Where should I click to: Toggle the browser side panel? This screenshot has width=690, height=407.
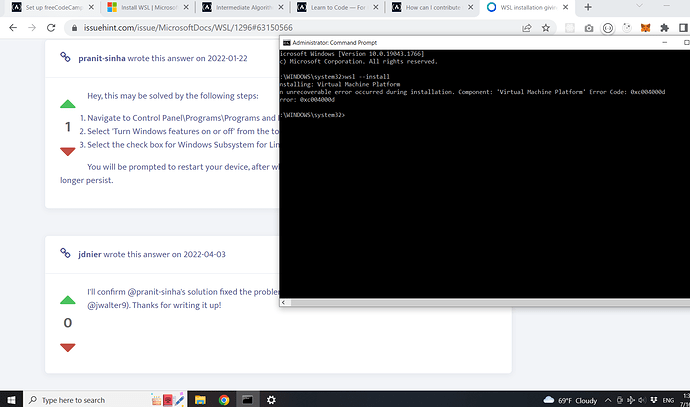(x=683, y=28)
